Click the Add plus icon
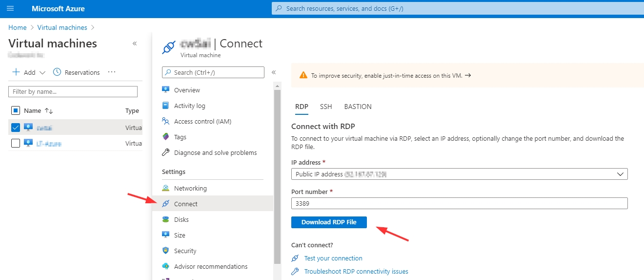This screenshot has width=644, height=280. point(16,72)
